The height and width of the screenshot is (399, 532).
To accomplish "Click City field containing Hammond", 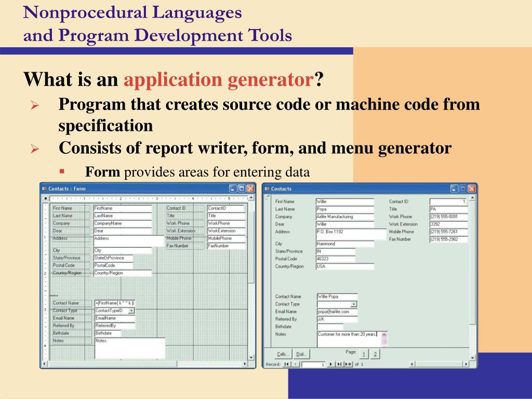I will point(345,244).
